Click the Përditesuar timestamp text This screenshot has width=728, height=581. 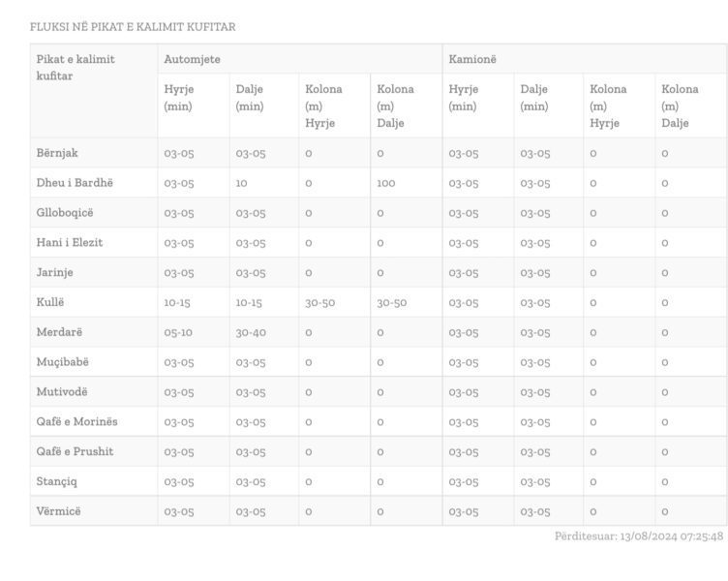639,535
